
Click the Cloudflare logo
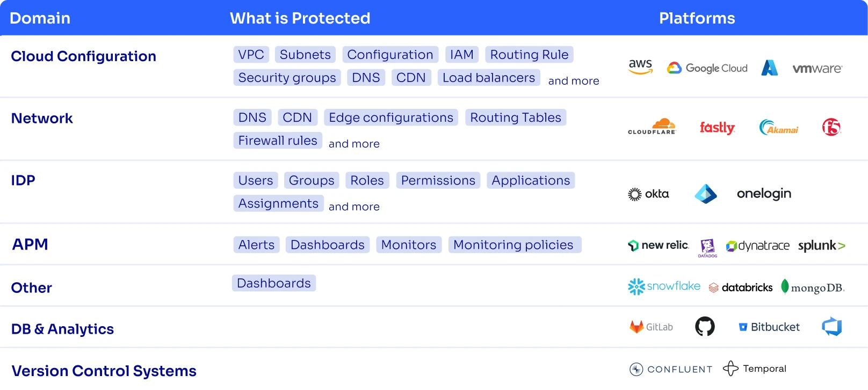tap(652, 127)
